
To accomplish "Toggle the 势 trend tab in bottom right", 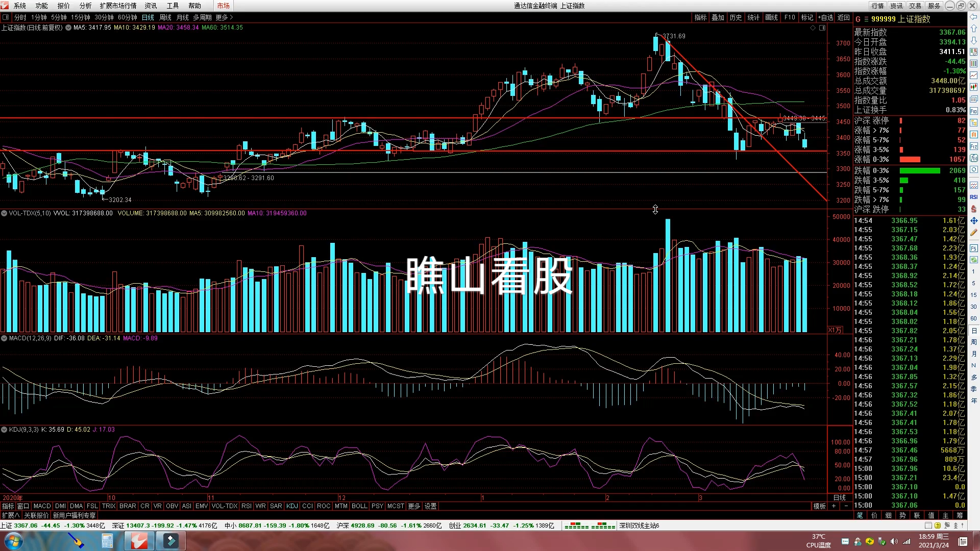I will 902,515.
